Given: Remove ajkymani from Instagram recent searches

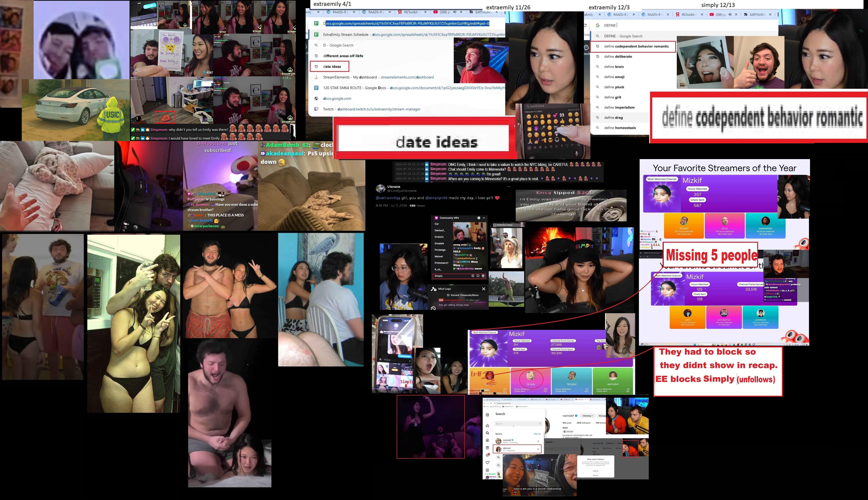Looking at the screenshot, I should tap(538, 449).
